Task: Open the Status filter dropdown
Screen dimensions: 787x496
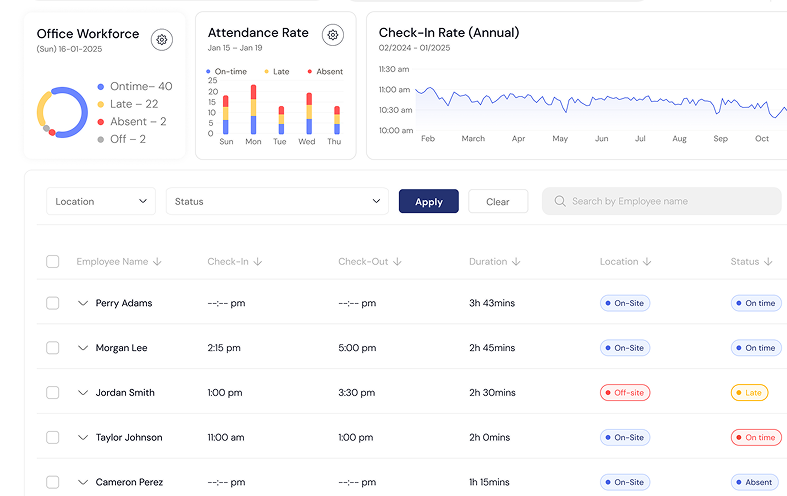Action: pos(277,201)
